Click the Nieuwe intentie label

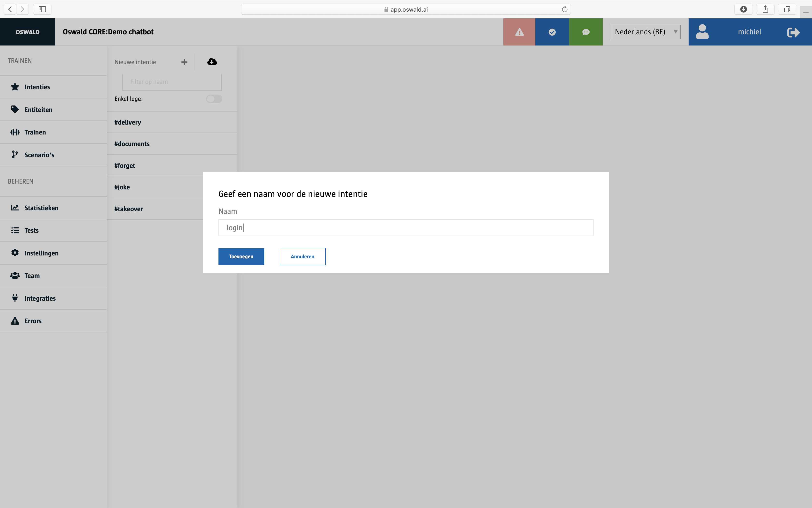click(135, 62)
